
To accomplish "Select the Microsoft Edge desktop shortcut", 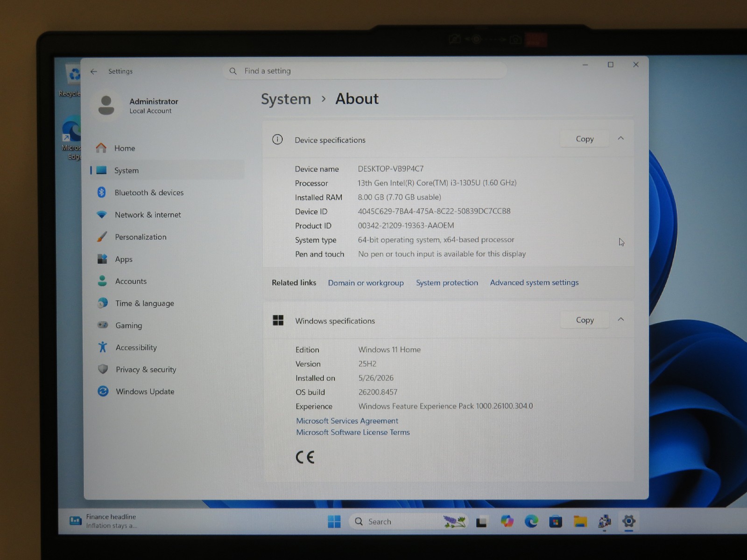I will [x=72, y=139].
